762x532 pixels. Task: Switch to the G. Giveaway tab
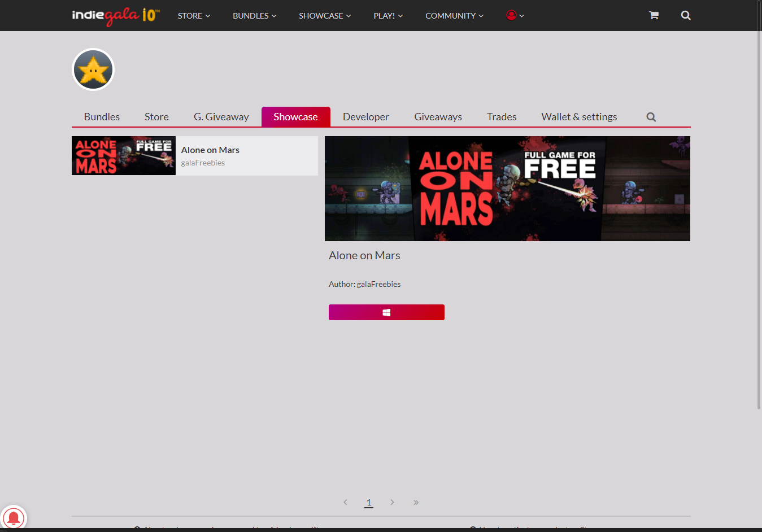coord(221,117)
